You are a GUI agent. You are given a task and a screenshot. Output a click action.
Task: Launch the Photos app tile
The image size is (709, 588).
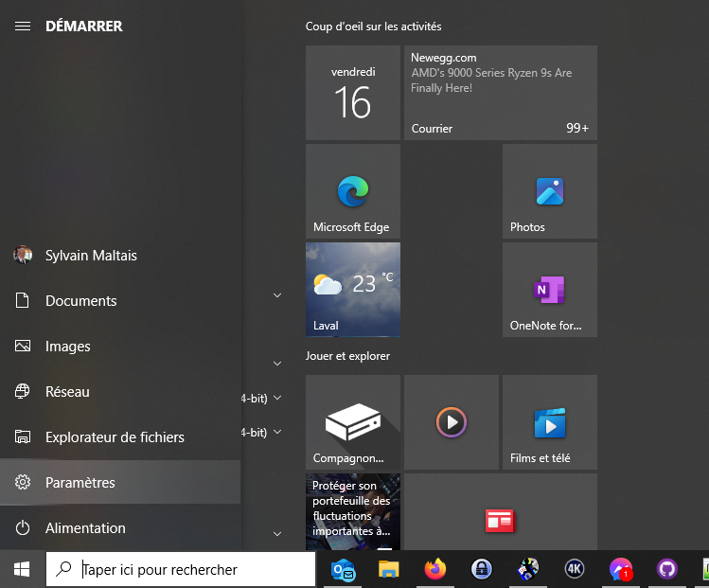pyautogui.click(x=549, y=191)
